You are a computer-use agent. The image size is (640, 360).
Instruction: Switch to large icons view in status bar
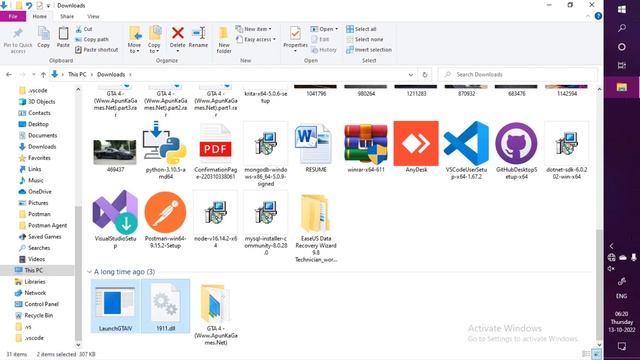coord(596,354)
